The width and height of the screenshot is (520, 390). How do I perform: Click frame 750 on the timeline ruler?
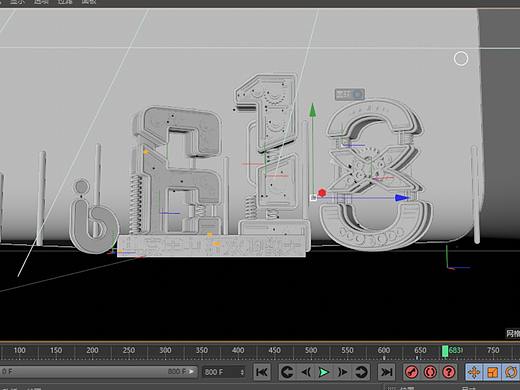point(493,350)
